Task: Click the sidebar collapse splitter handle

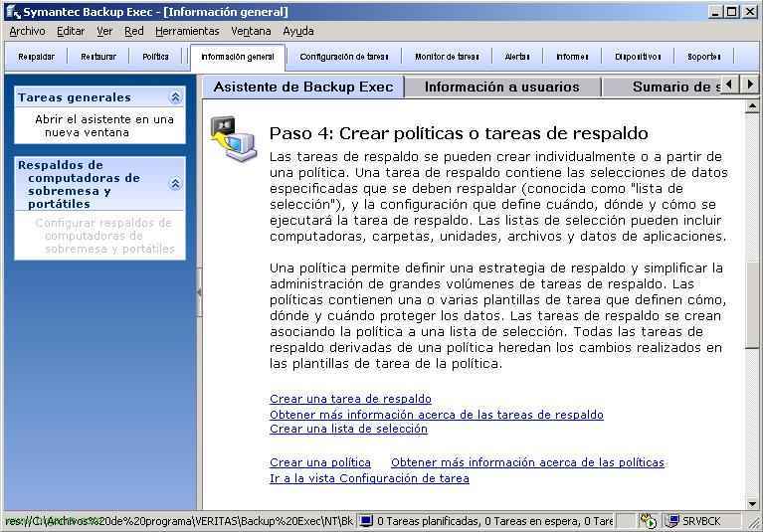Action: click(x=199, y=291)
